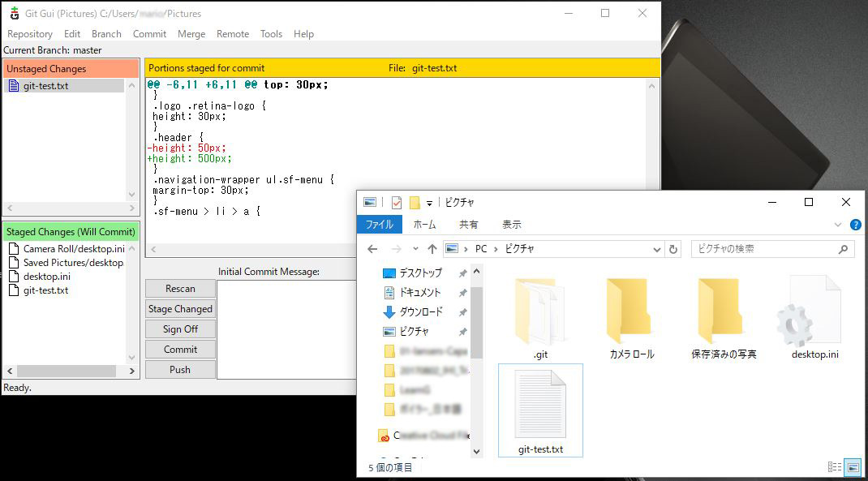The width and height of the screenshot is (868, 481).
Task: Open the ホーム ribbon tab in Explorer
Action: (424, 224)
